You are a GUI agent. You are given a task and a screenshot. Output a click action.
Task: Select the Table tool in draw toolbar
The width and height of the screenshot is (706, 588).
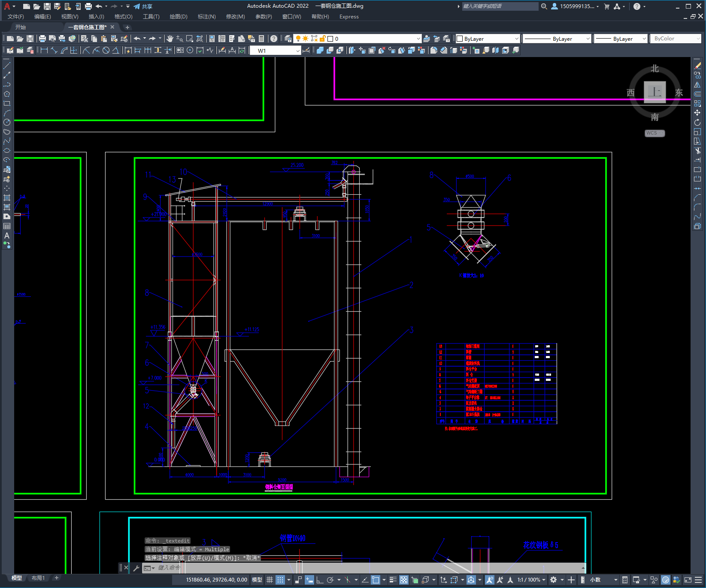7,226
